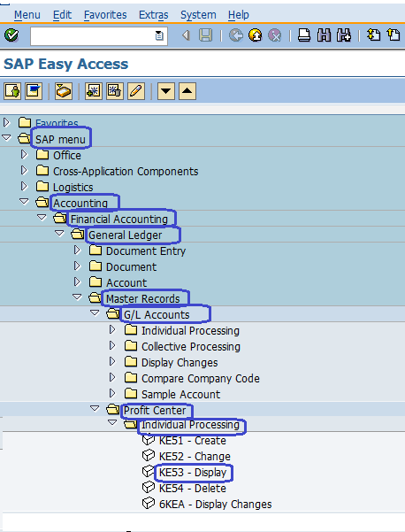Open the Edit menu
Screen dimensions: 405x532
pos(63,15)
